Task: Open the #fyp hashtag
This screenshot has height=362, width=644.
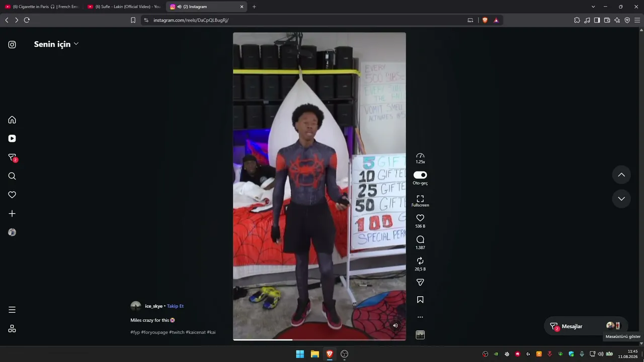Action: [x=135, y=332]
